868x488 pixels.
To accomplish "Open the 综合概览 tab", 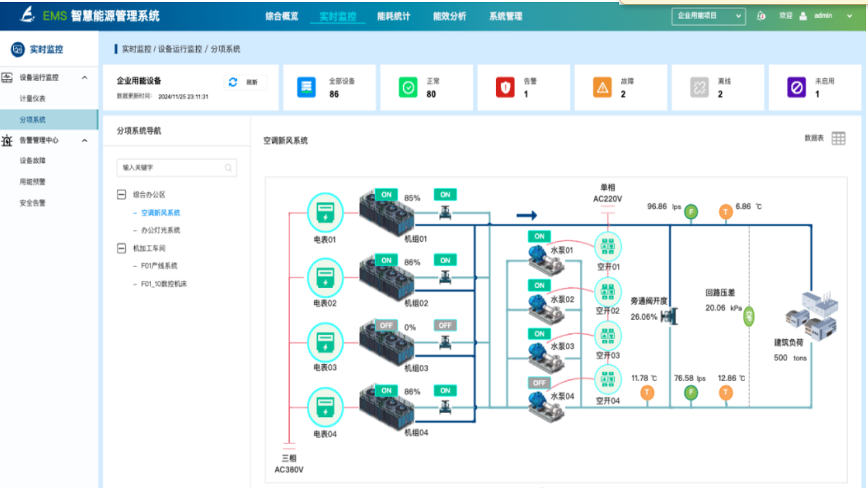I will (x=282, y=16).
